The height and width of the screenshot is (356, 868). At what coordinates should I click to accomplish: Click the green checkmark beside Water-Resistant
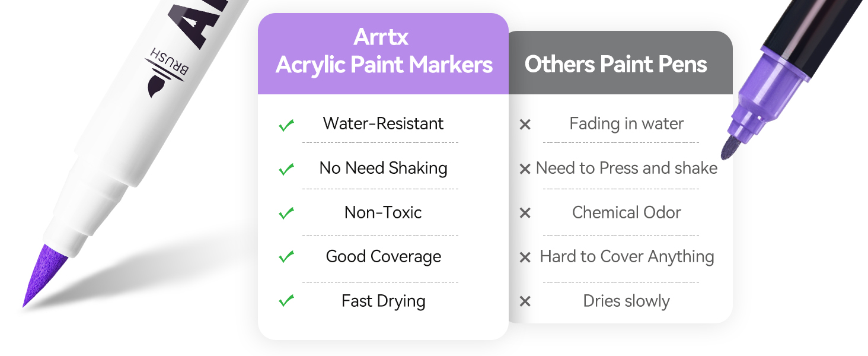pos(286,125)
